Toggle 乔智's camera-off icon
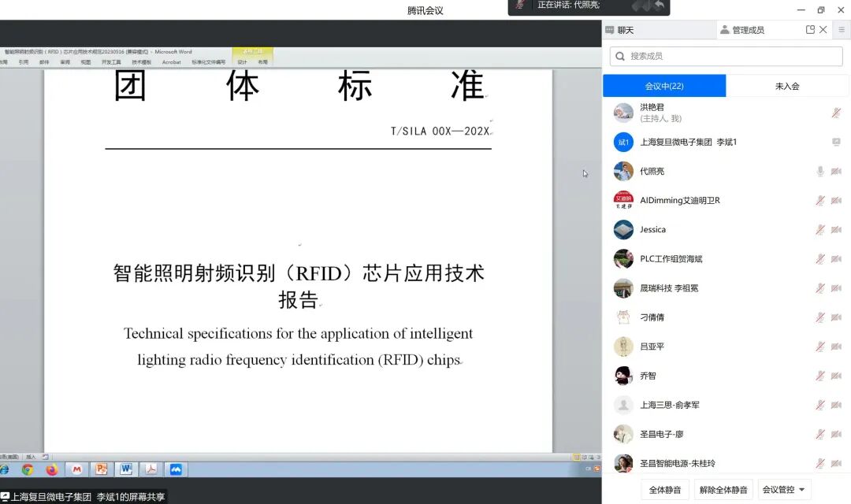851x504 pixels. pyautogui.click(x=835, y=376)
